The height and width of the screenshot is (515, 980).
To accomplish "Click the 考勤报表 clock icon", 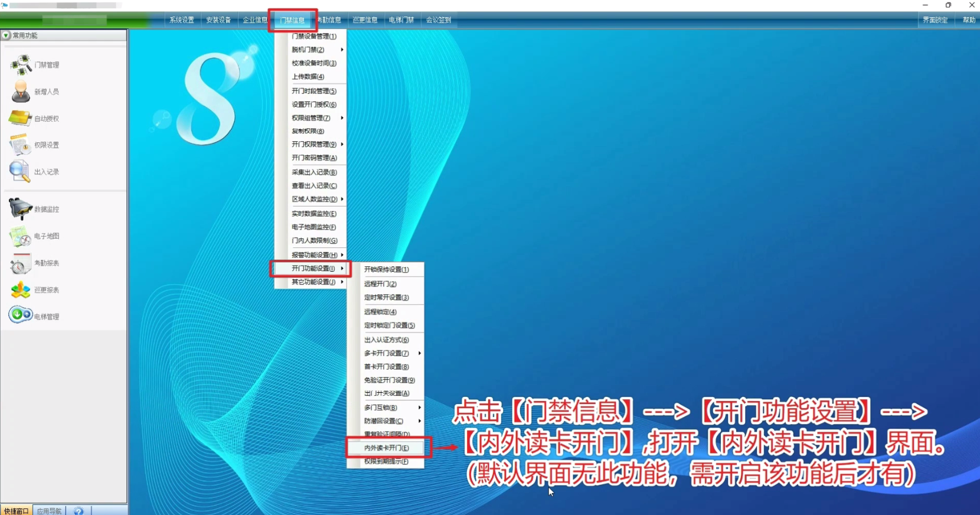I will coord(19,263).
